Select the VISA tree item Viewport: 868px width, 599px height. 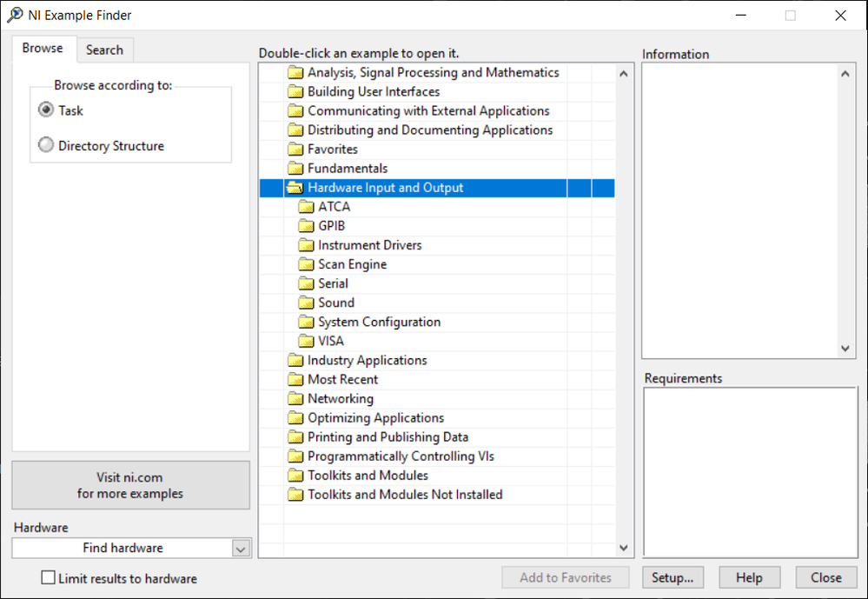tap(331, 342)
